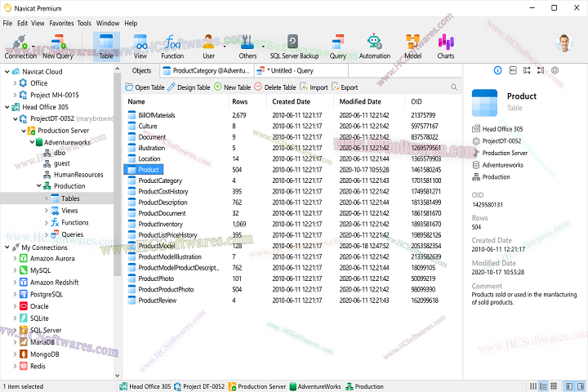Screen dimensions: 588x392
Task: Expand the Office project node
Action: 15,83
